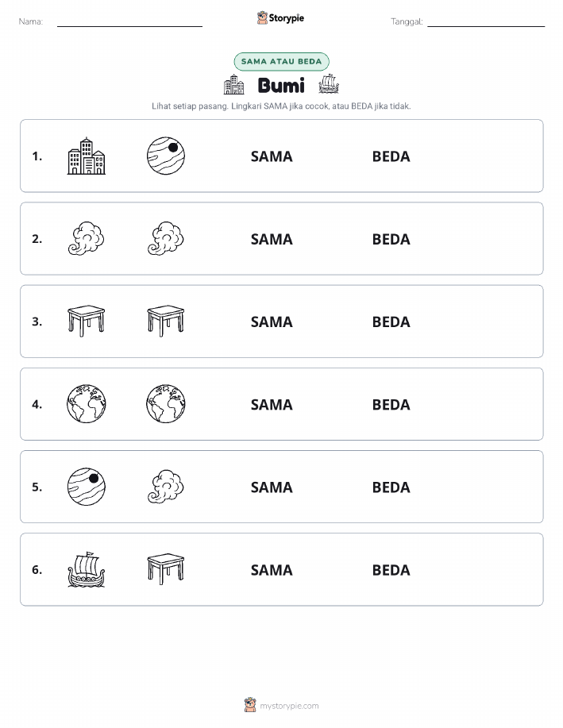Open the mystorypie.com footer link
Screen dimensions: 563x728
point(281,705)
